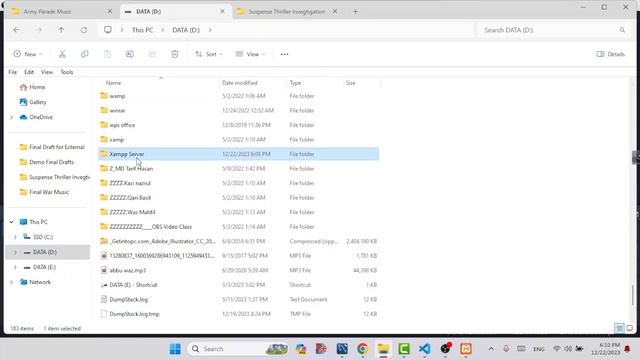Show hidden system tray icons
This screenshot has height=360, width=640.
click(491, 349)
